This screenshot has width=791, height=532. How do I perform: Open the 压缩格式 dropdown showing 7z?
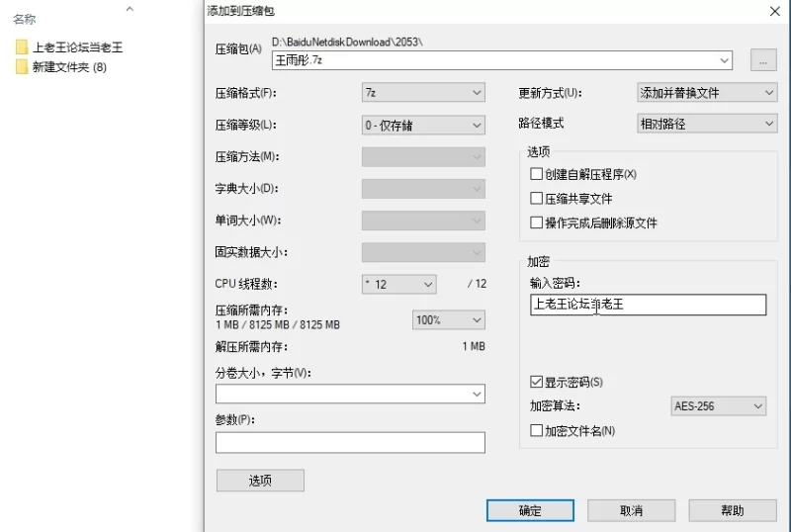tap(423, 93)
